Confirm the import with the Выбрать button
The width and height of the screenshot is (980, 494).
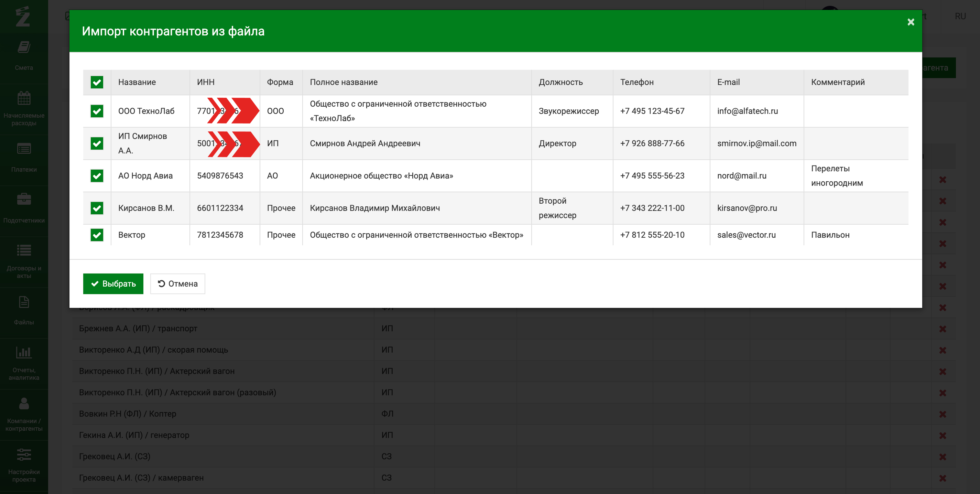[113, 283]
